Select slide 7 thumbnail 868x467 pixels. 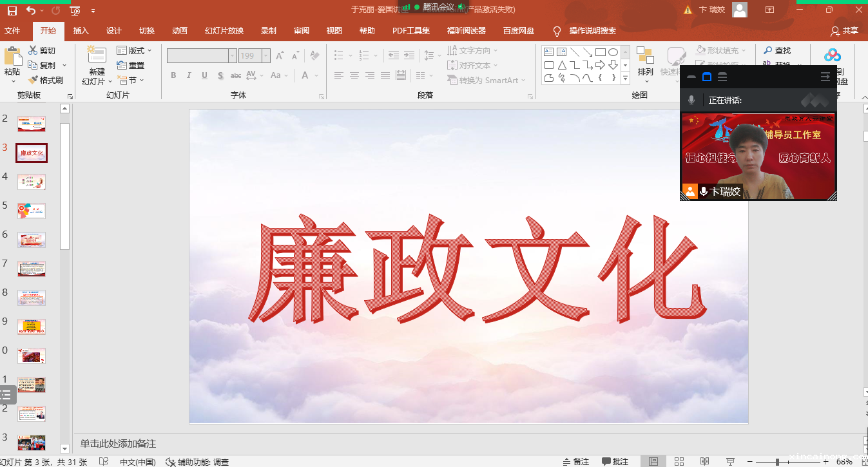tap(32, 269)
